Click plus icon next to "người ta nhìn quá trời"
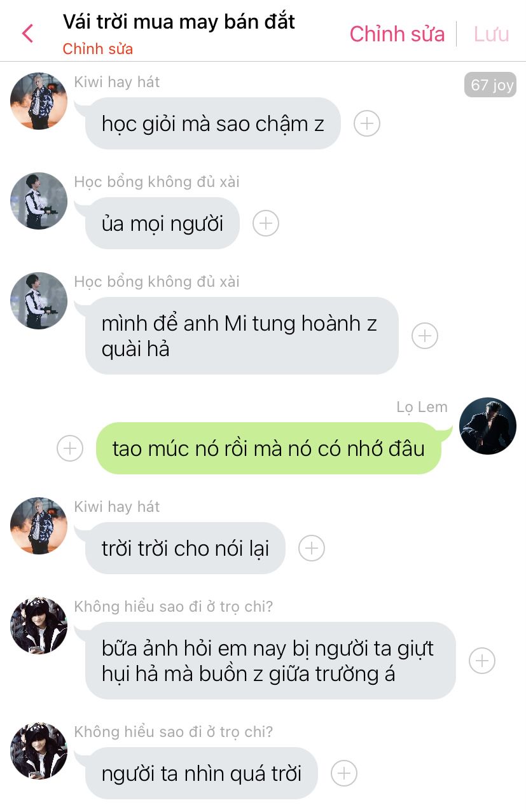 click(344, 773)
